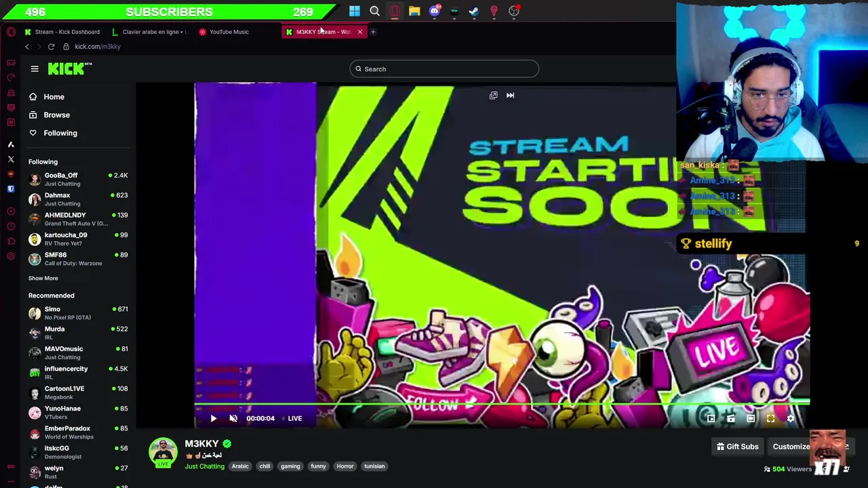Click the 504 Viewers count
Viewport: 868px width, 488px height.
tap(787, 469)
